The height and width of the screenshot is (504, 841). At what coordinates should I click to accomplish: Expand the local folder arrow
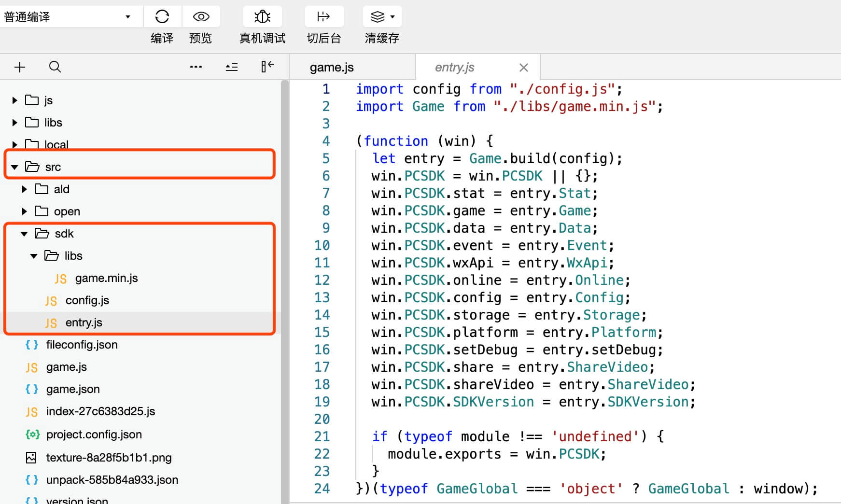pos(14,144)
